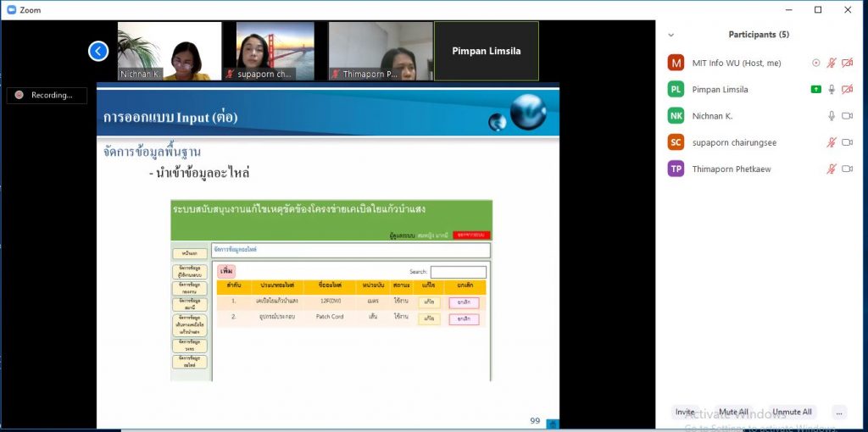Toggle Thimaporn Phetkaew's muted microphone icon
This screenshot has height=432, width=868.
coord(832,169)
